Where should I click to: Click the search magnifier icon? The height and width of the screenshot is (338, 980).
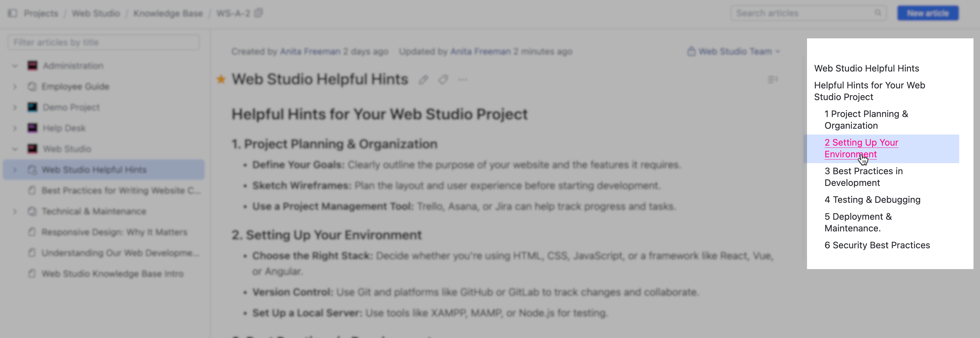(x=878, y=13)
